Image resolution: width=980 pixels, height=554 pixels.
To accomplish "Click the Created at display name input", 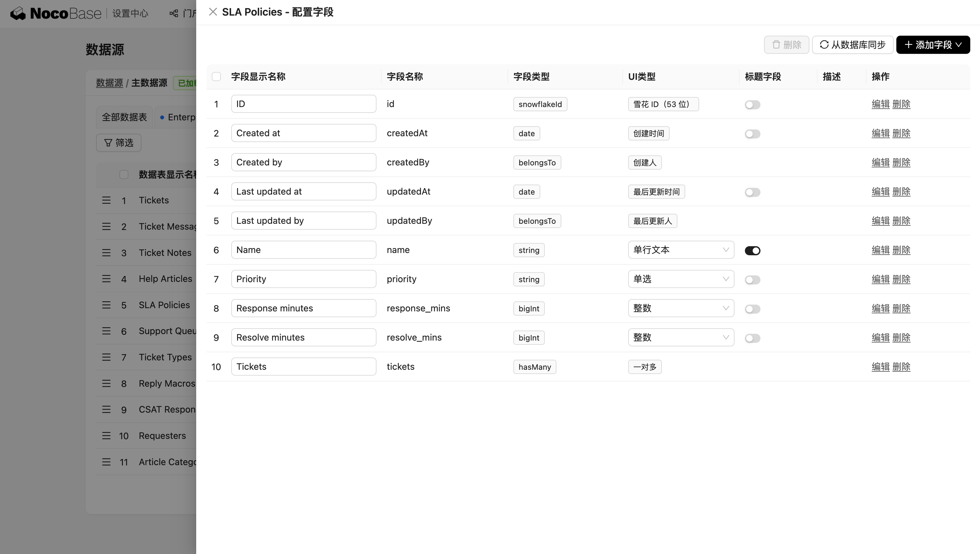I will click(304, 133).
